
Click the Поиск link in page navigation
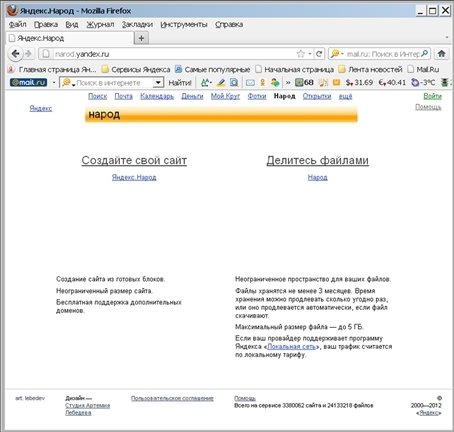coord(97,96)
